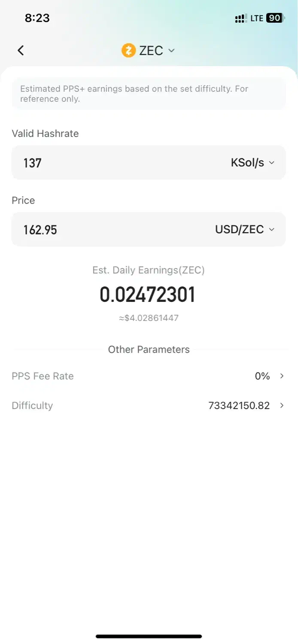Open the PPS Fee Rate setting
298x644 pixels.
pyautogui.click(x=43, y=376)
